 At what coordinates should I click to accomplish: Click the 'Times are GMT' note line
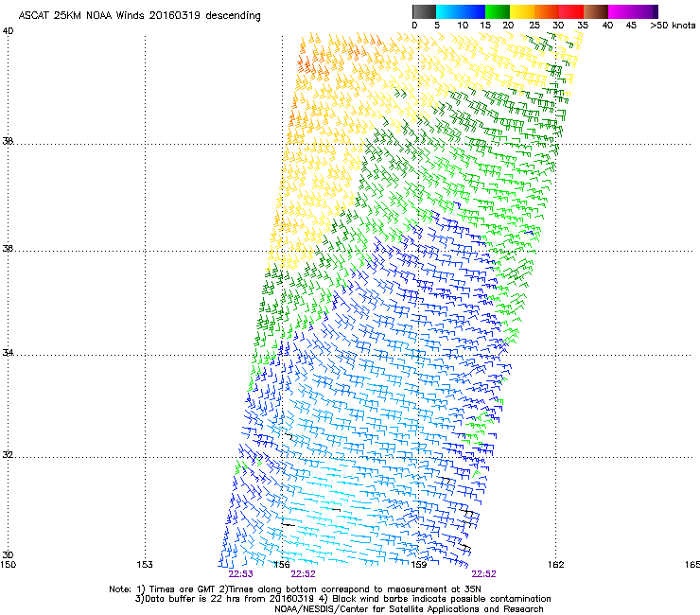[294, 589]
